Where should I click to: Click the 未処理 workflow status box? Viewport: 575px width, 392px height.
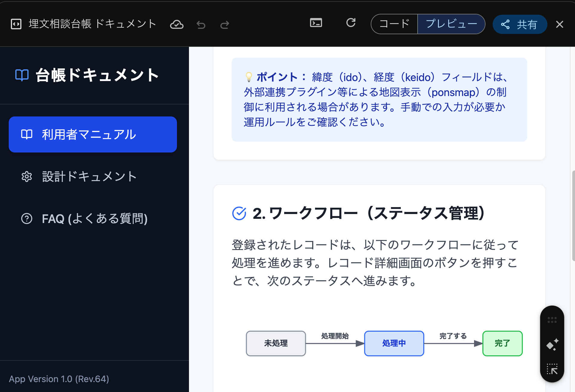pos(276,343)
